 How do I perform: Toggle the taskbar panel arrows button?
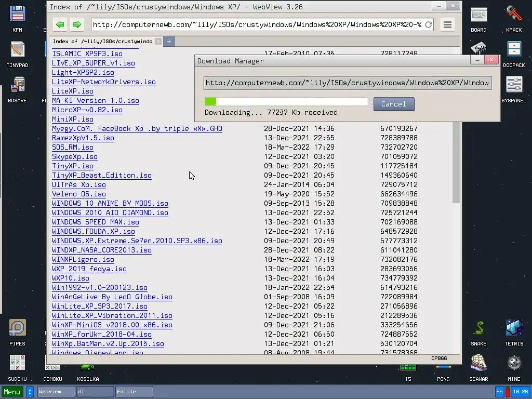click(30, 392)
